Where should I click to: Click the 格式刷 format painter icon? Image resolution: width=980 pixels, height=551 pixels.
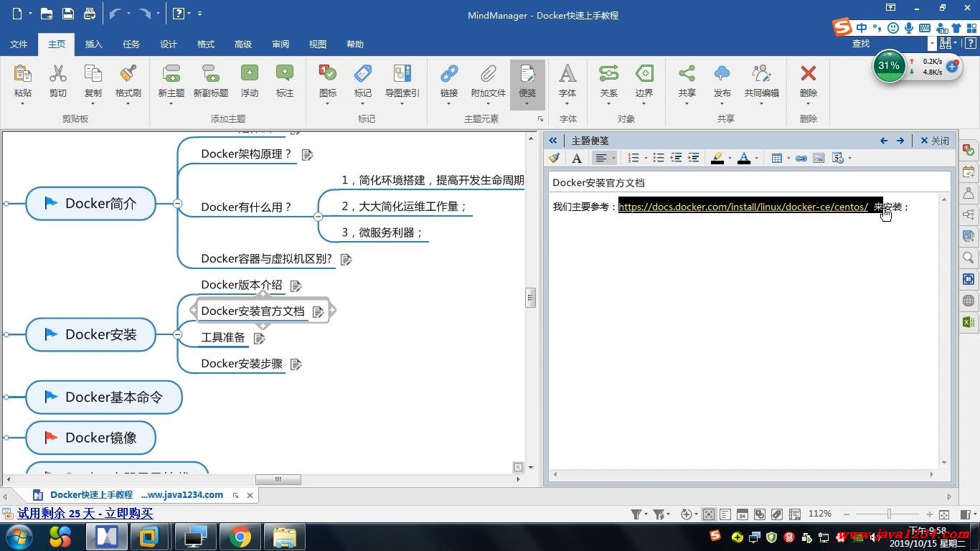[x=128, y=75]
